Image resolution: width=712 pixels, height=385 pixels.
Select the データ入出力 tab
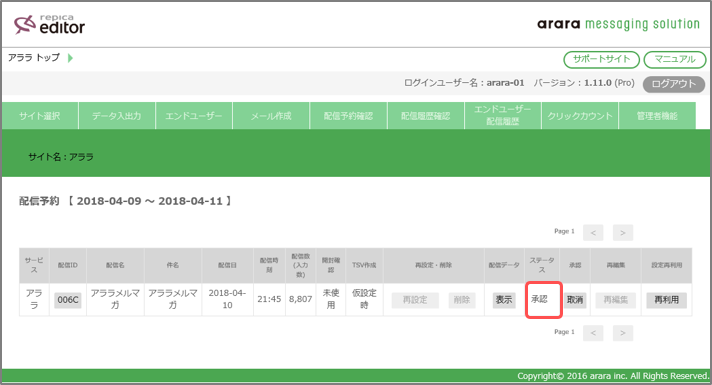(x=117, y=116)
